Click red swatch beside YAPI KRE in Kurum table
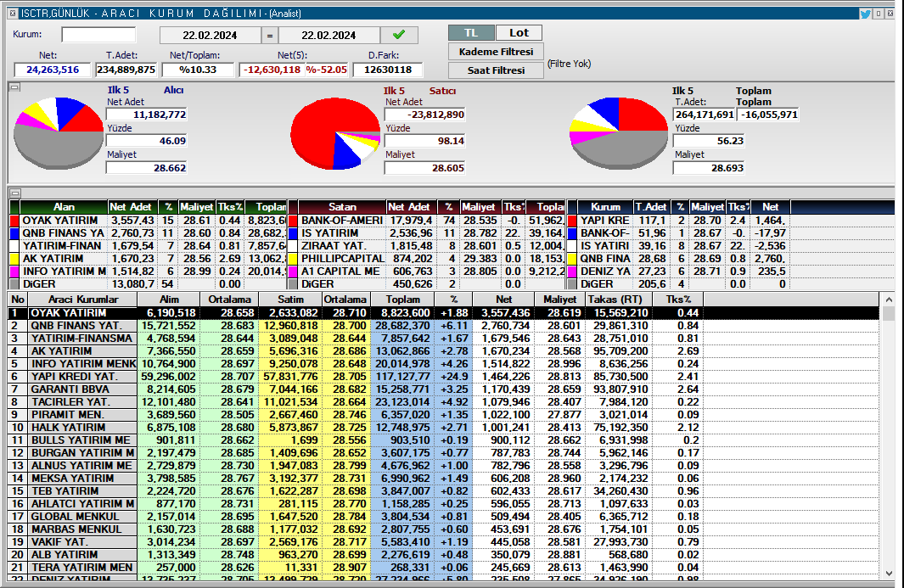 pyautogui.click(x=572, y=221)
